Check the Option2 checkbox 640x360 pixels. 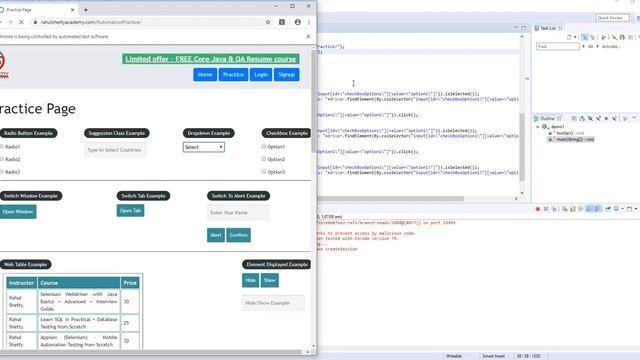264,159
